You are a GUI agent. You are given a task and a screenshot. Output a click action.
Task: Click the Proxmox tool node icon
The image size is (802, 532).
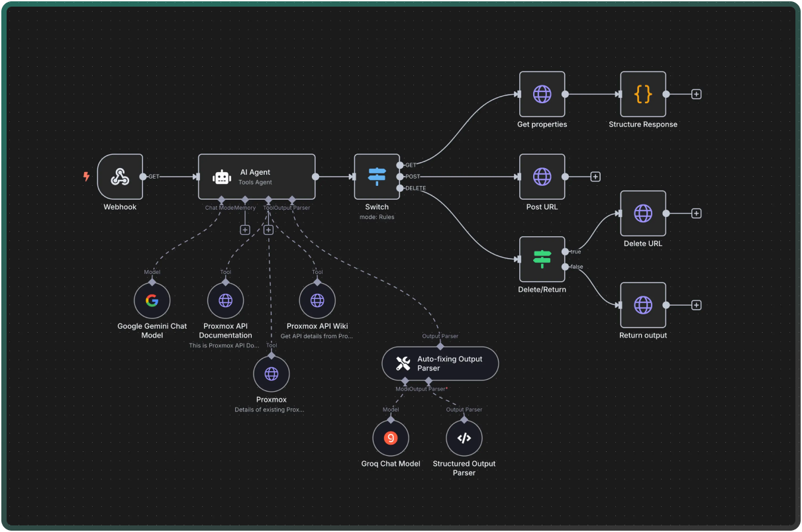[271, 373]
